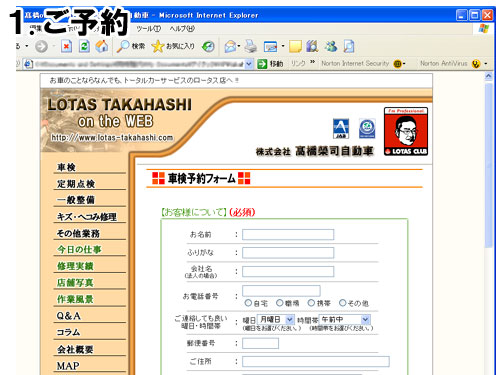View 店舗写真 sidebar link
This screenshot has width=500, height=375.
pyautogui.click(x=75, y=283)
